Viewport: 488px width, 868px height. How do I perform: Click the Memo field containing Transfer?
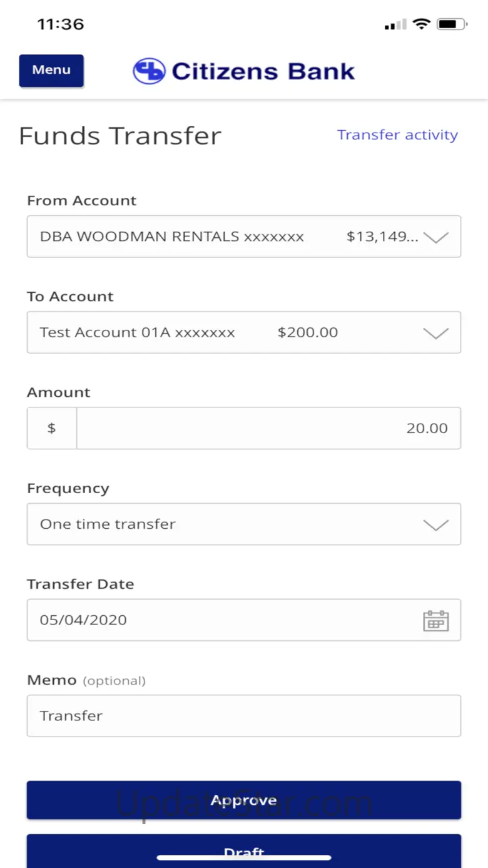(x=244, y=716)
